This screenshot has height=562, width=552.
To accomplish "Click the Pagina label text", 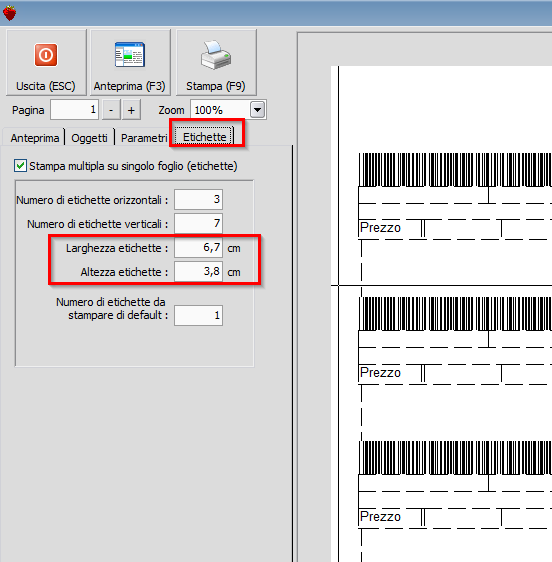I will click(x=28, y=110).
